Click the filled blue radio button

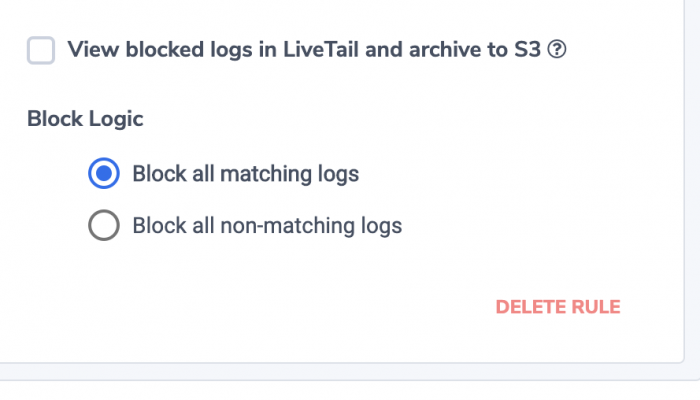pyautogui.click(x=104, y=173)
